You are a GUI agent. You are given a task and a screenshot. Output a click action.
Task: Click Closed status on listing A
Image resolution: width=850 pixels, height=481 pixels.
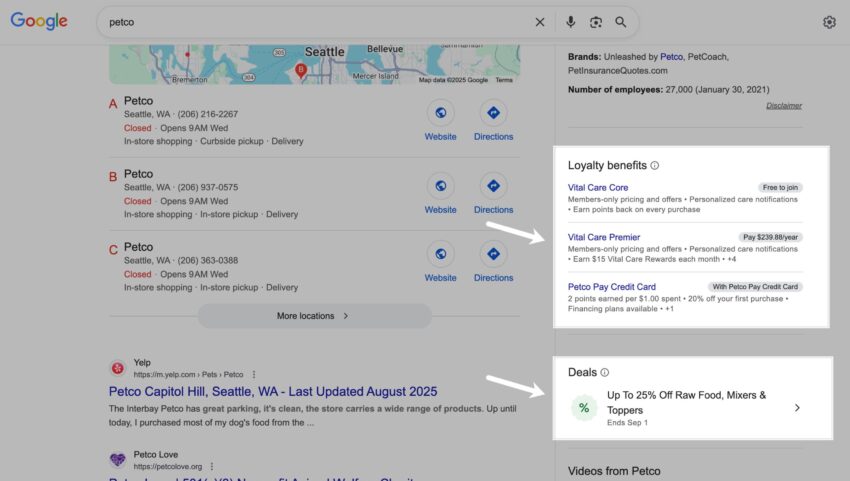coord(137,128)
